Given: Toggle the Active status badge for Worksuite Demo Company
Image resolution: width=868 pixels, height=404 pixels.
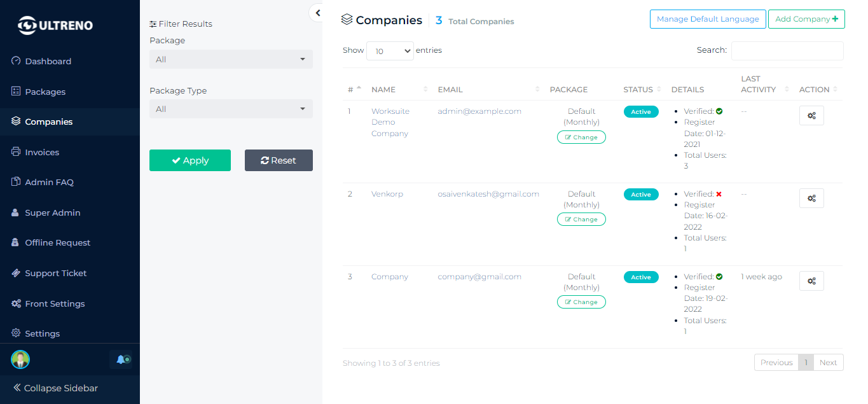Looking at the screenshot, I should coord(641,111).
